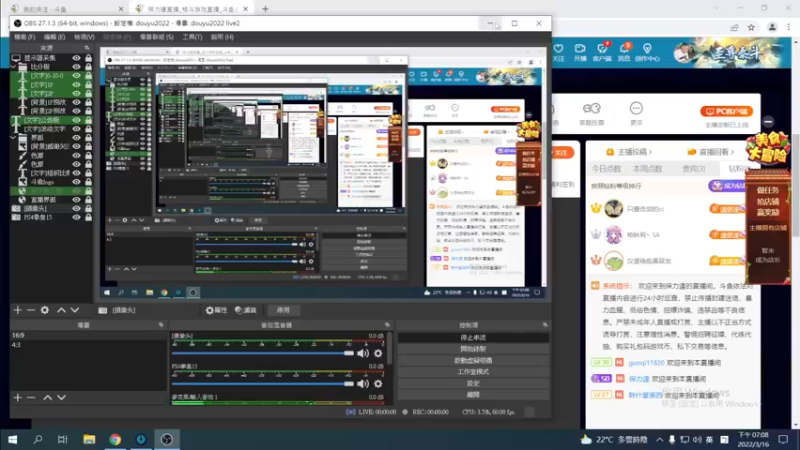Switch to 本周点数 tab on Douyu
The width and height of the screenshot is (800, 450).
click(x=647, y=169)
